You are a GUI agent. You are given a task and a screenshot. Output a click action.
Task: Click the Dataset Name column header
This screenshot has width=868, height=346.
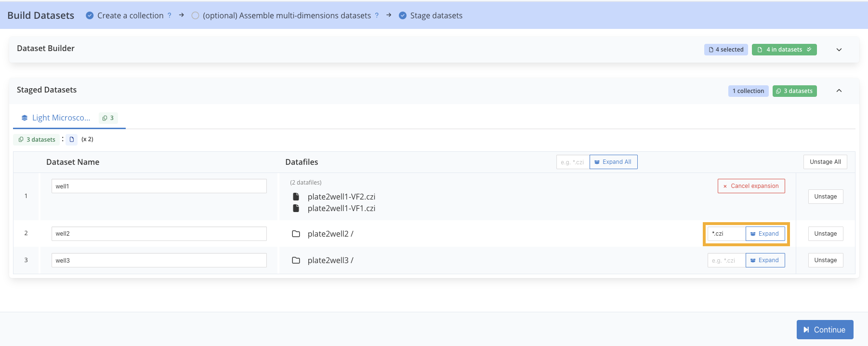(73, 162)
